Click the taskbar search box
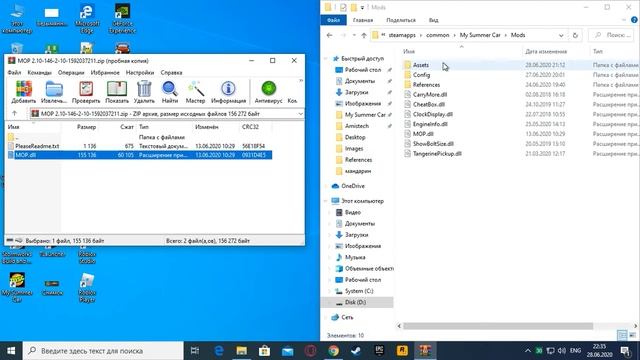The image size is (640, 360). coord(102,351)
